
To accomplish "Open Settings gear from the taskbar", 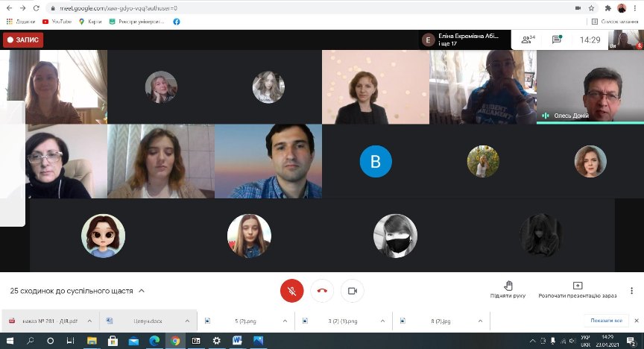I will click(216, 341).
